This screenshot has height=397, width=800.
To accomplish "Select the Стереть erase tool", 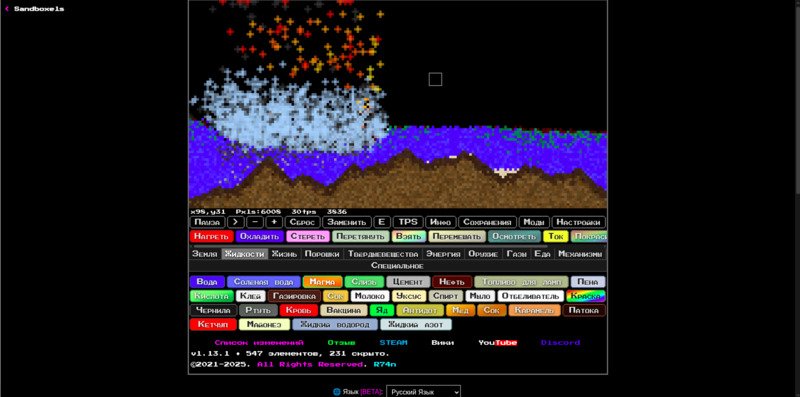I will pos(308,237).
